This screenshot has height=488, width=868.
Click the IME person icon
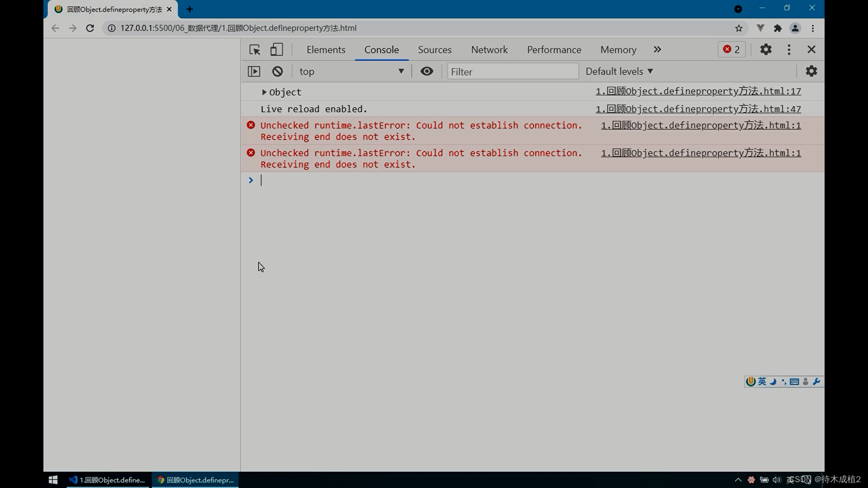tap(806, 382)
